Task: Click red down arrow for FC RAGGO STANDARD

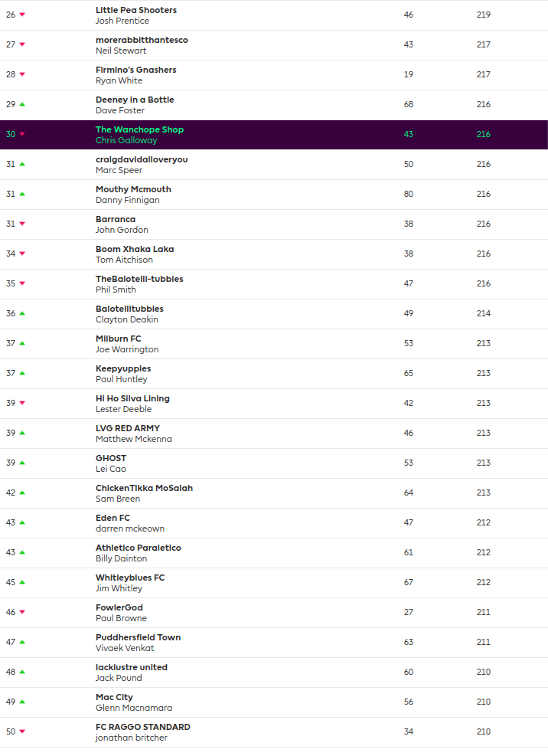Action: click(22, 732)
